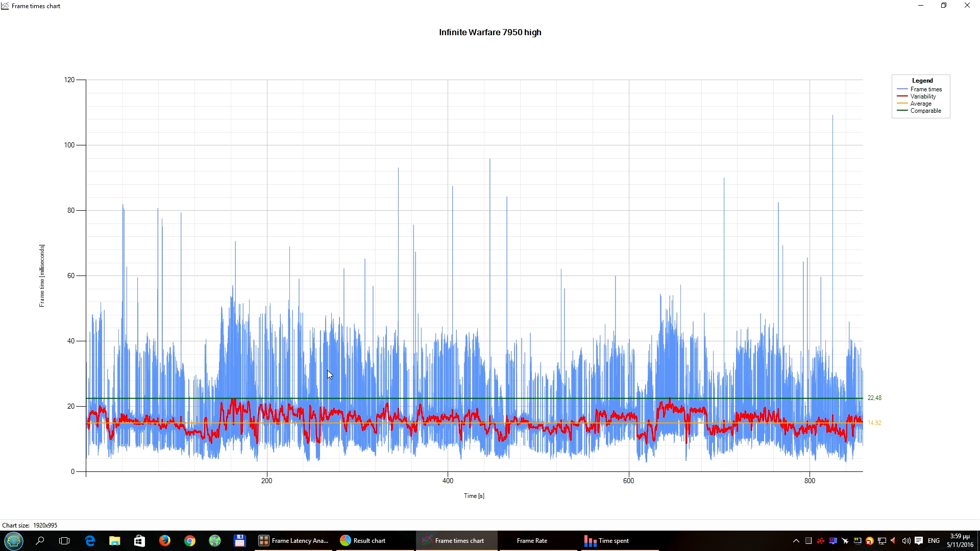Launch Google Chrome from the taskbar

pyautogui.click(x=190, y=541)
